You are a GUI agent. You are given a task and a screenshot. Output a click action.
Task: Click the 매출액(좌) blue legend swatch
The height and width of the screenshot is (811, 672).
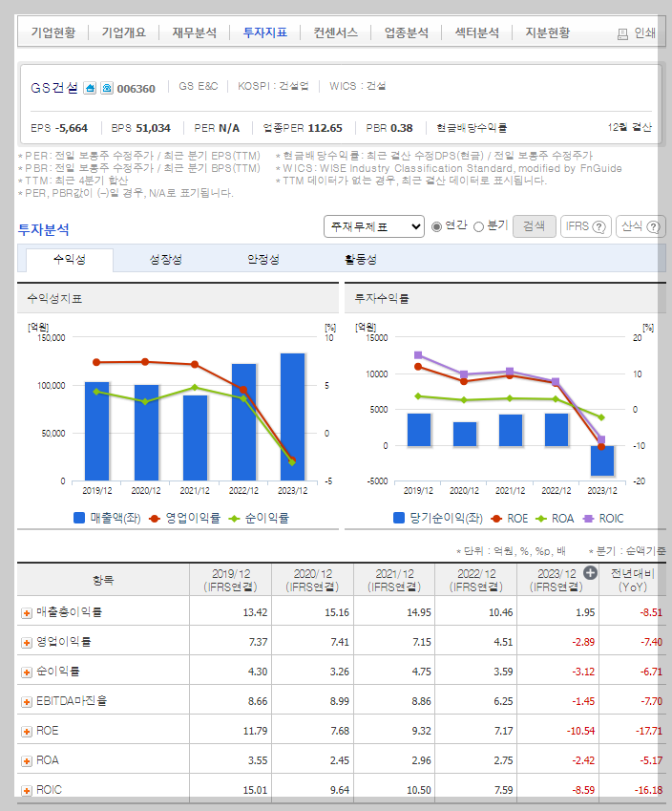tap(79, 518)
